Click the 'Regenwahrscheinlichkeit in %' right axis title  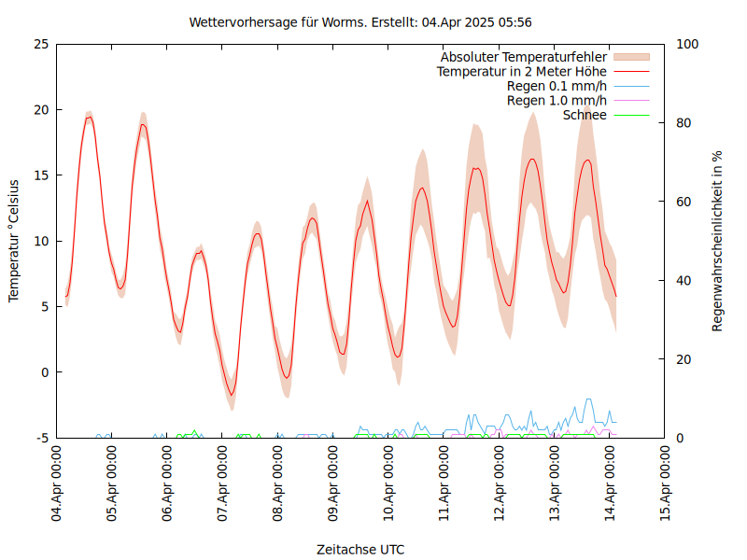718,240
